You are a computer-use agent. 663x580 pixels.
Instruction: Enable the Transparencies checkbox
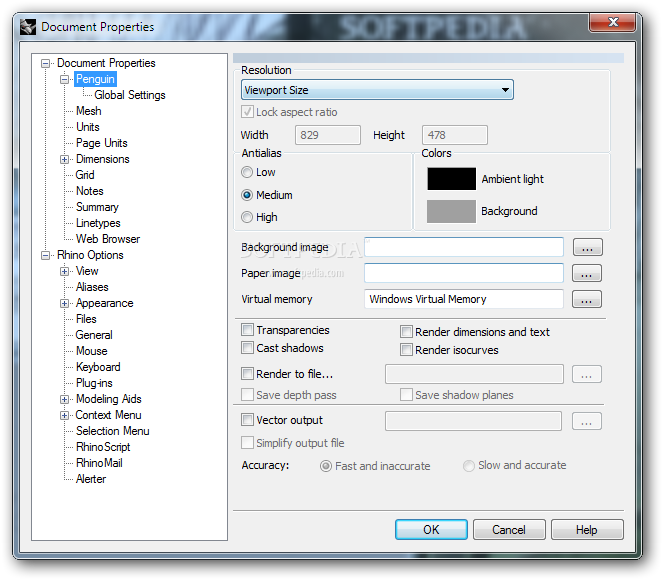247,330
